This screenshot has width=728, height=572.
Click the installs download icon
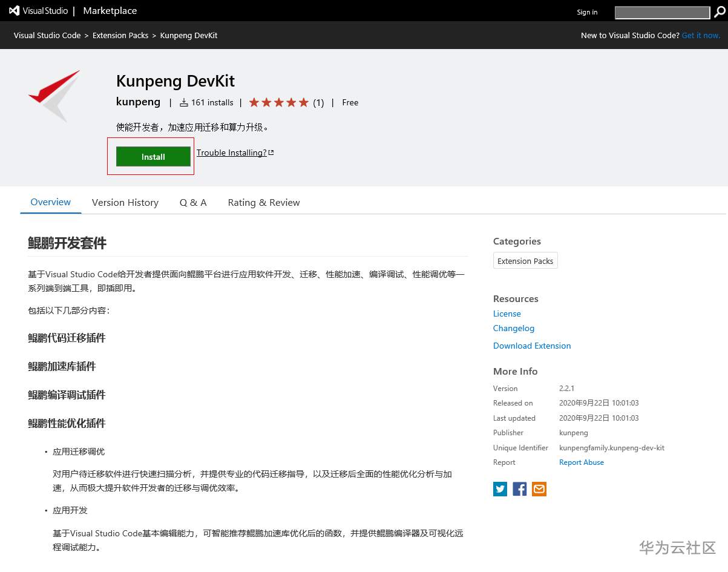[184, 103]
